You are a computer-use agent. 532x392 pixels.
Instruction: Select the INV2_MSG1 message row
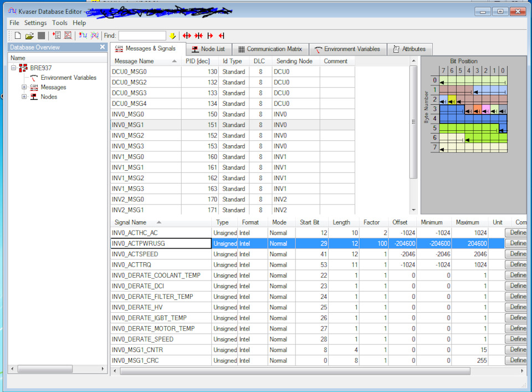232,210
